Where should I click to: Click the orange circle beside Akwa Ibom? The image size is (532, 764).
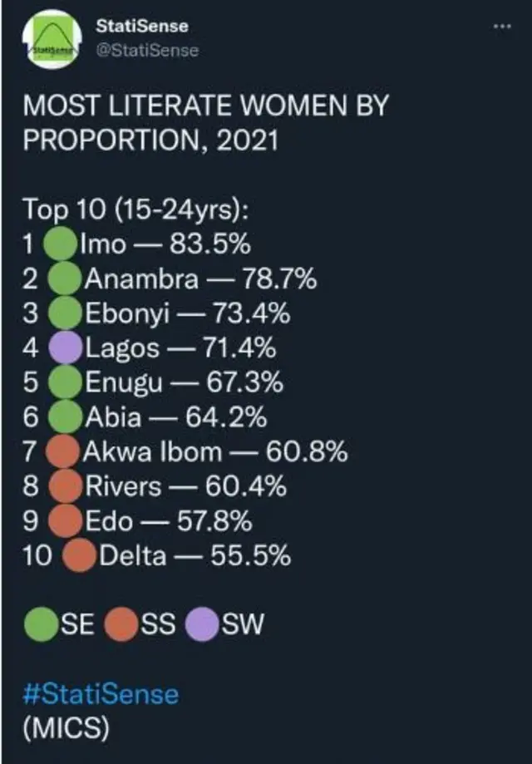[x=63, y=452]
